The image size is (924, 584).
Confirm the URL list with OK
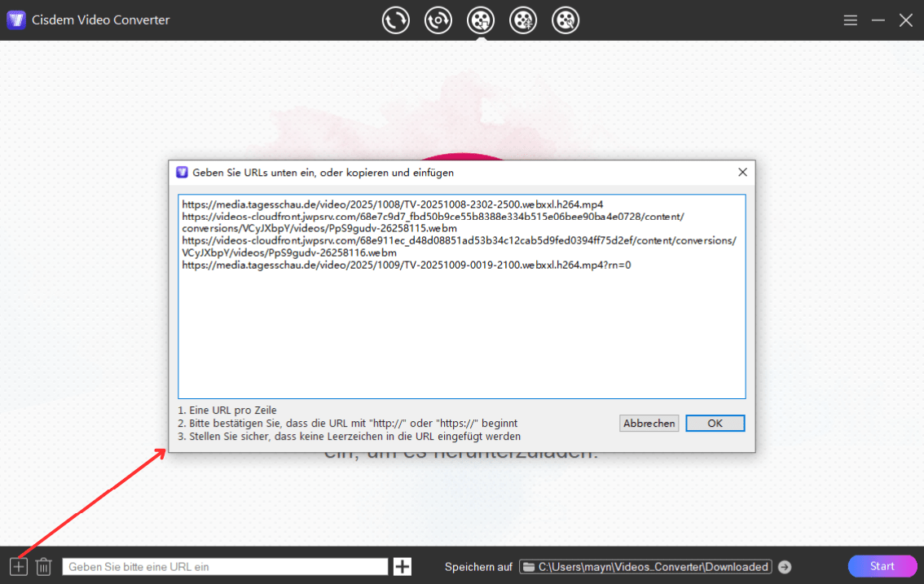715,424
